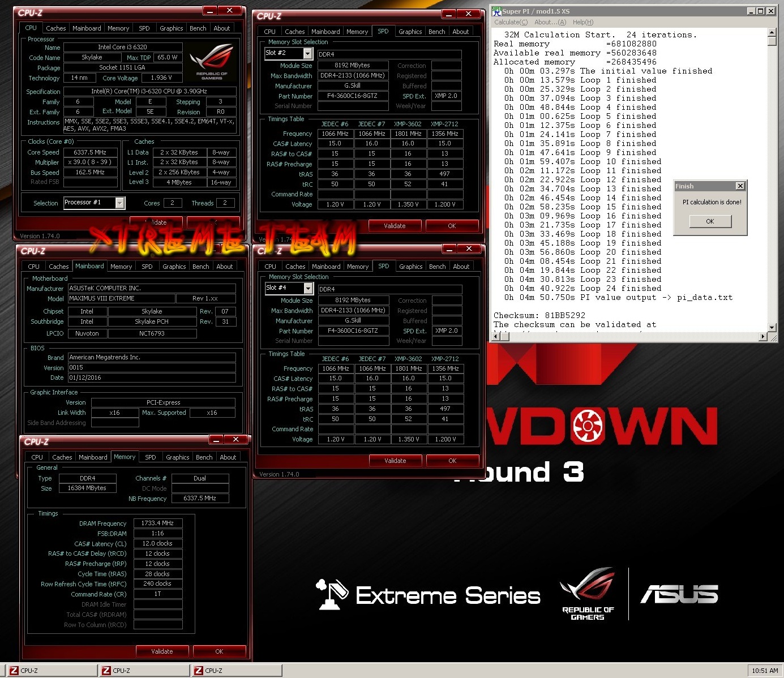Click the 'Checksum: 81BB5292' line in Super PI
Screen dimensions: 784x678
click(539, 316)
